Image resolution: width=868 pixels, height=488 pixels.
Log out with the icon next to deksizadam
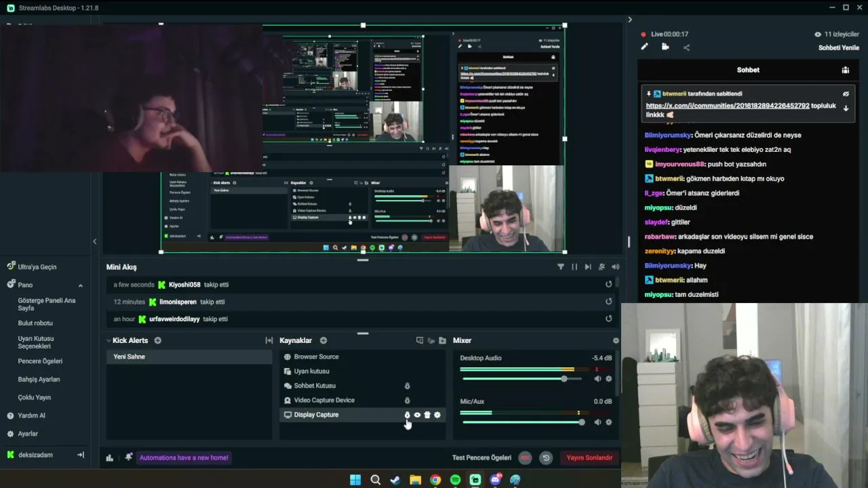[81, 455]
